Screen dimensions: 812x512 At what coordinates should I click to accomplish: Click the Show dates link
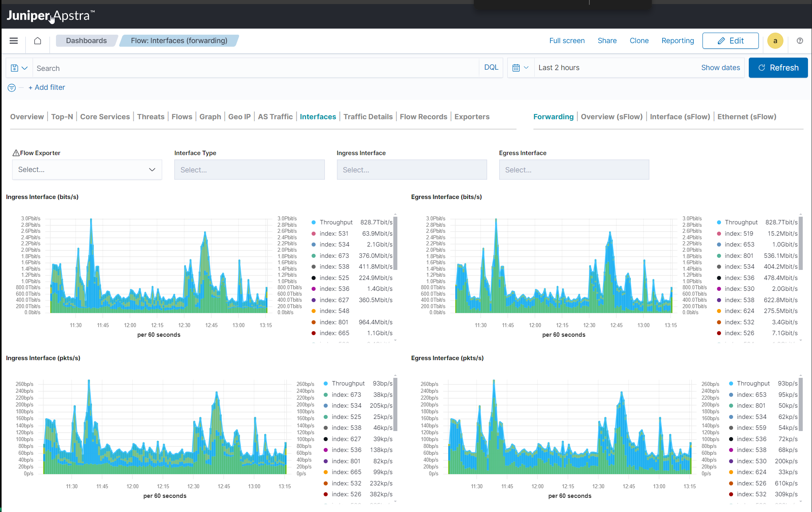[x=721, y=67]
